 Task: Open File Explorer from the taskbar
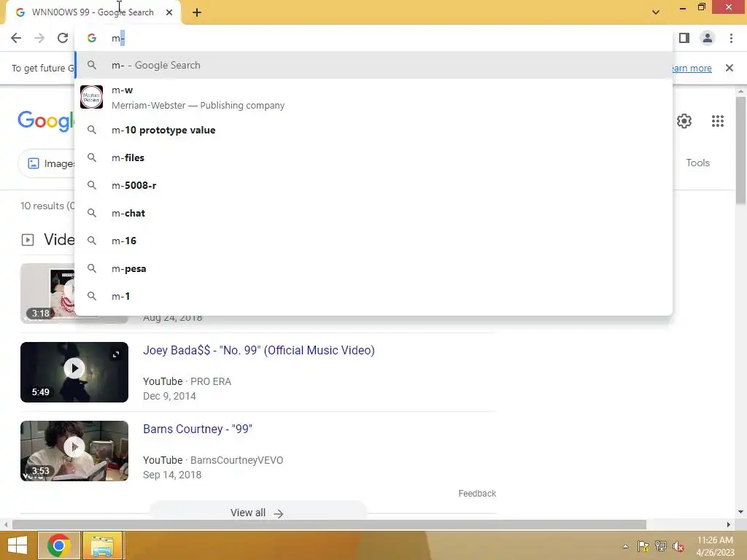(102, 545)
